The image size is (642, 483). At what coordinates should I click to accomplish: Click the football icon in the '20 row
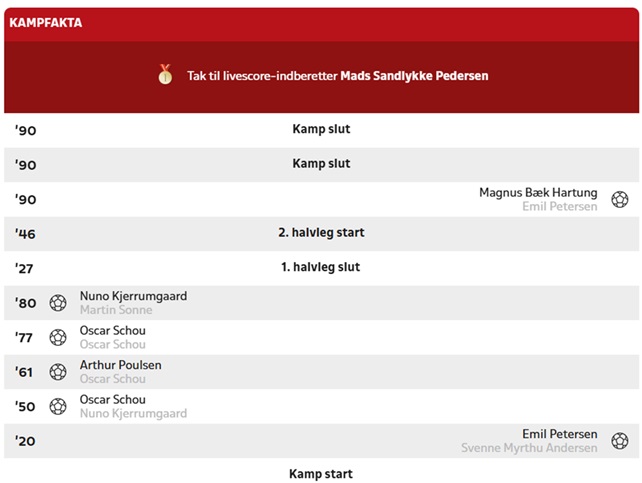click(620, 441)
